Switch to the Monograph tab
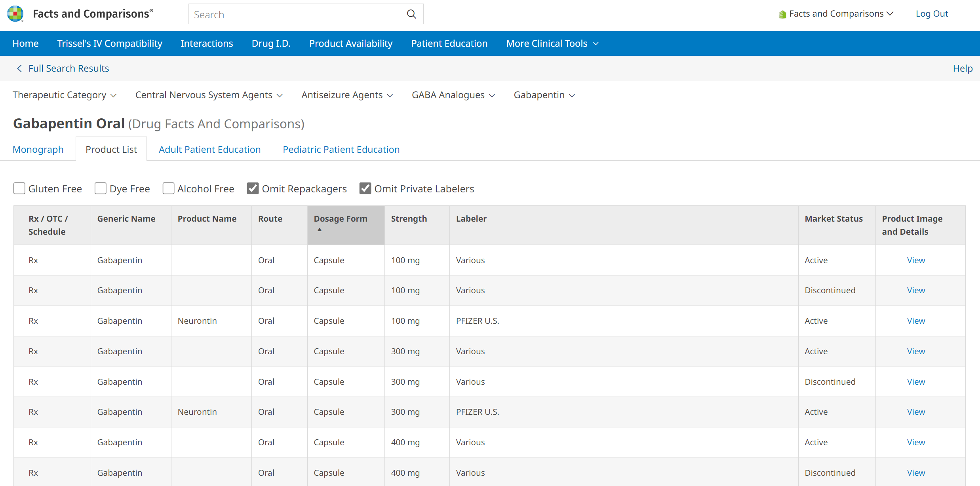 point(38,149)
